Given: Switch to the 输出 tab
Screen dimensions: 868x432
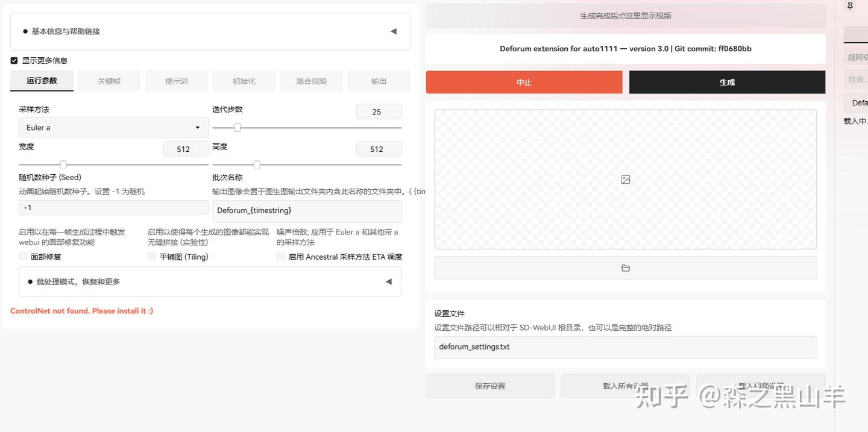Looking at the screenshot, I should pyautogui.click(x=379, y=81).
